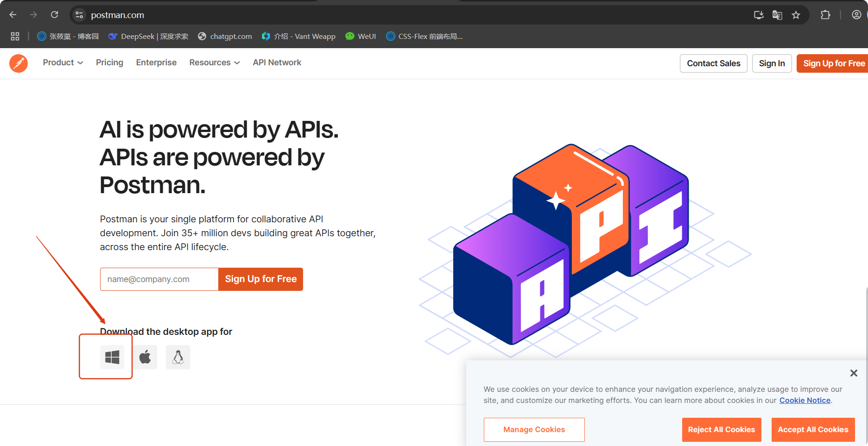Go to the Pricing page
Viewport: 868px width, 446px height.
coord(109,63)
